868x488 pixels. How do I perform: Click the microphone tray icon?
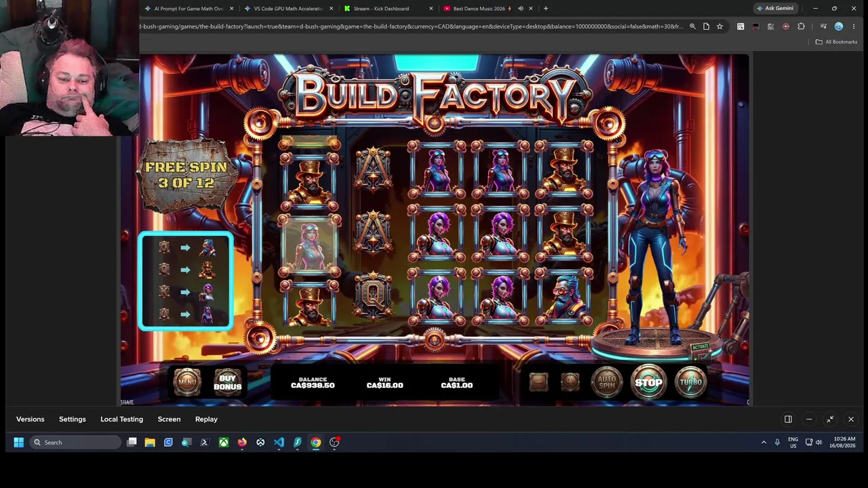777,443
